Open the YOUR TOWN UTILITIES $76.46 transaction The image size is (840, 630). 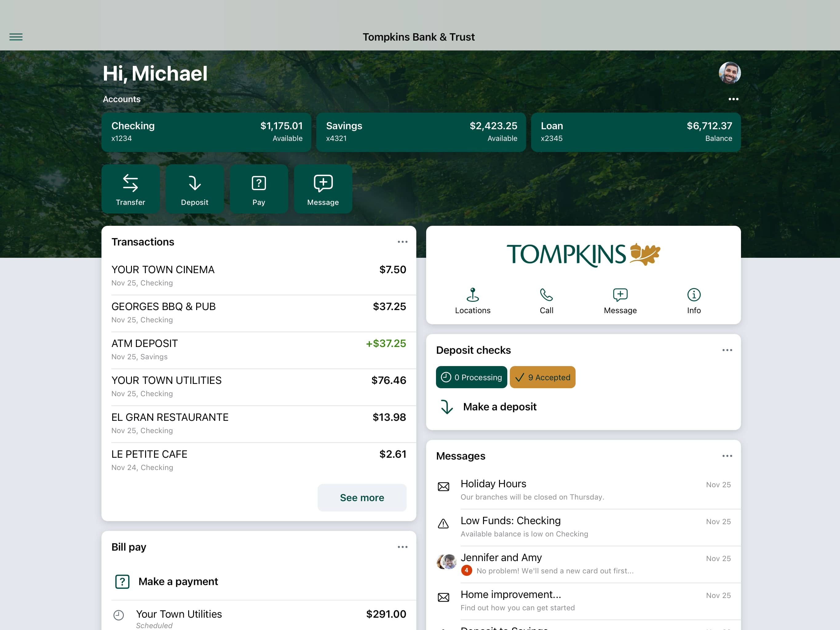[x=259, y=387]
